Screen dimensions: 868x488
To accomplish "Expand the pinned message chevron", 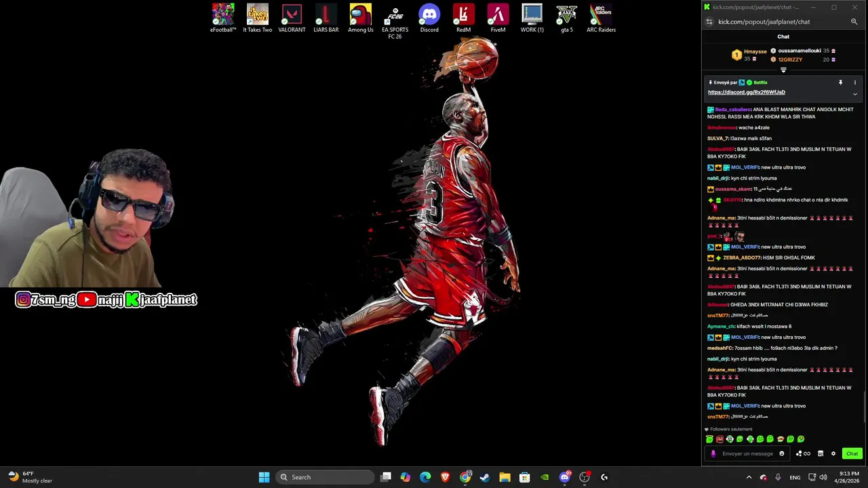I will click(854, 94).
